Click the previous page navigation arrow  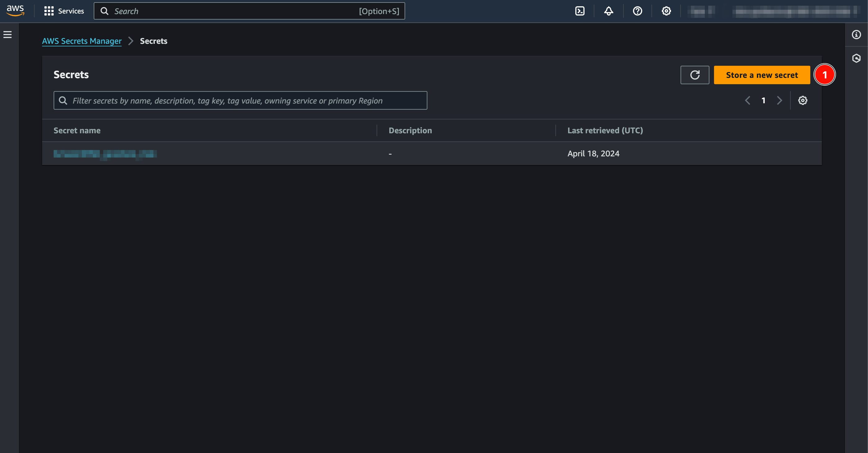point(748,100)
